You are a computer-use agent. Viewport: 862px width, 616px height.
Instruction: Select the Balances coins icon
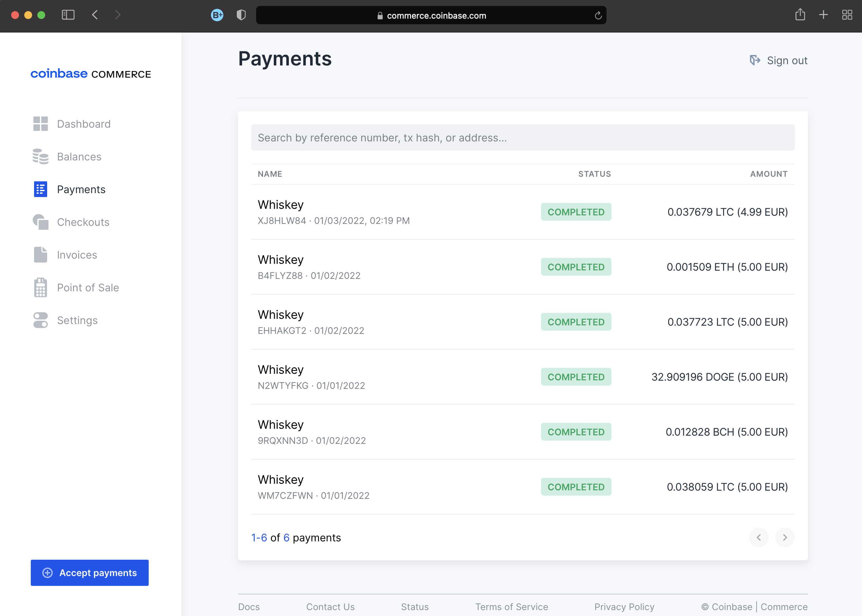pyautogui.click(x=40, y=156)
